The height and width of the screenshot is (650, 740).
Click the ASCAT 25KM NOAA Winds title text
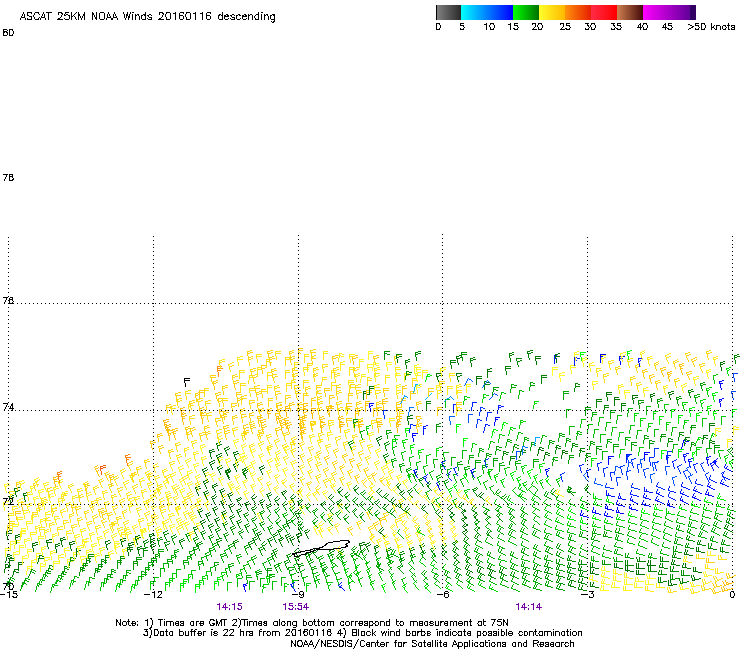[x=147, y=16]
